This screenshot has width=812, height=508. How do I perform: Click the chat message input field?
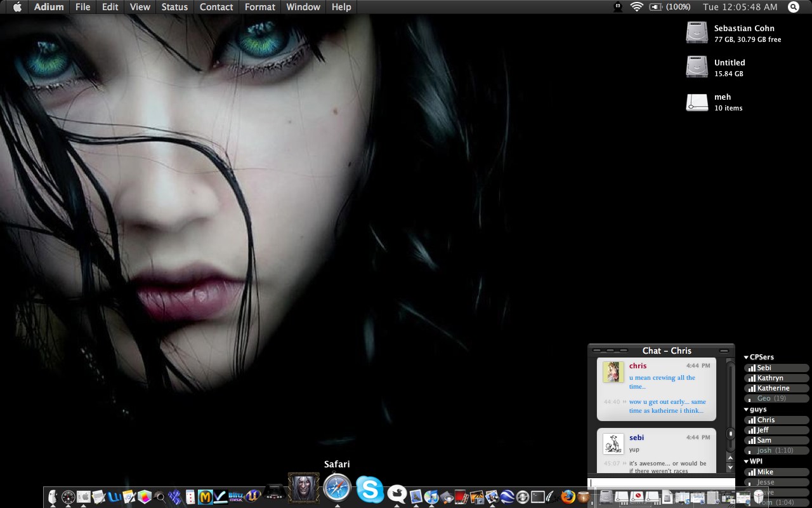[661, 483]
